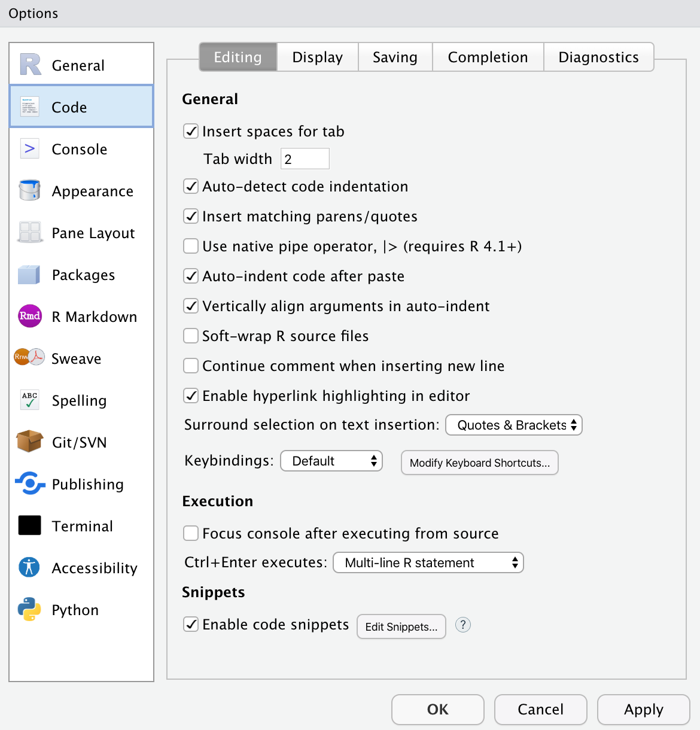Enable Soft-wrap R source files
Image resolution: width=700 pixels, height=730 pixels.
[x=191, y=336]
